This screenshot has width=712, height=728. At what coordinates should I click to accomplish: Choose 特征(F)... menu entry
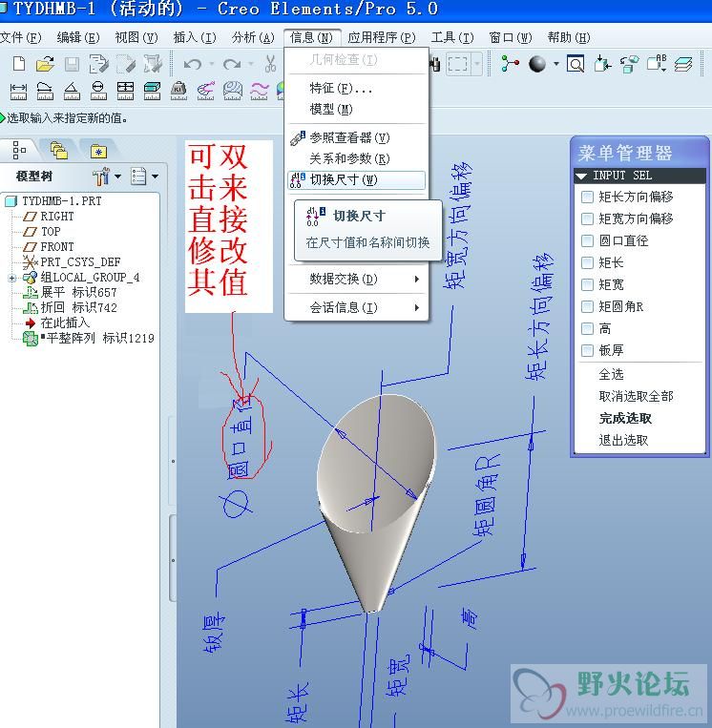pos(356,88)
